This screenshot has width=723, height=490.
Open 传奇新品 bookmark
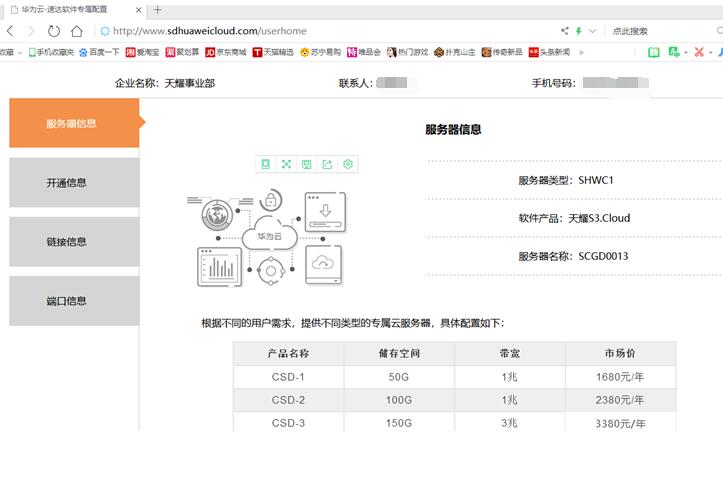click(502, 52)
